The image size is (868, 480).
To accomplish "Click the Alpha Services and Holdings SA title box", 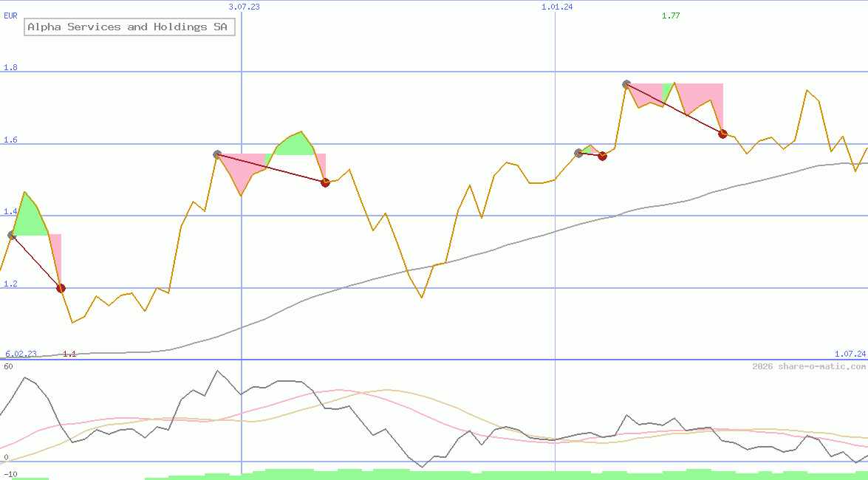I will click(129, 27).
